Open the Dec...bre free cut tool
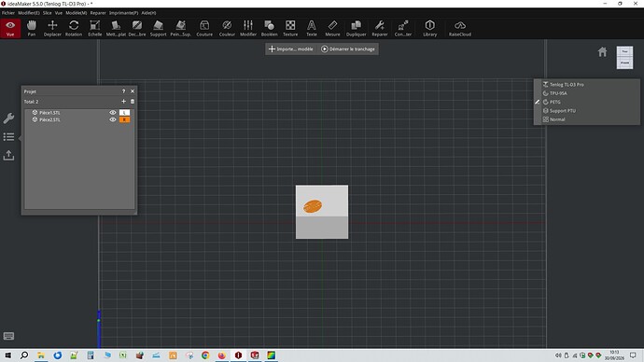The height and width of the screenshot is (362, 644). point(137,28)
